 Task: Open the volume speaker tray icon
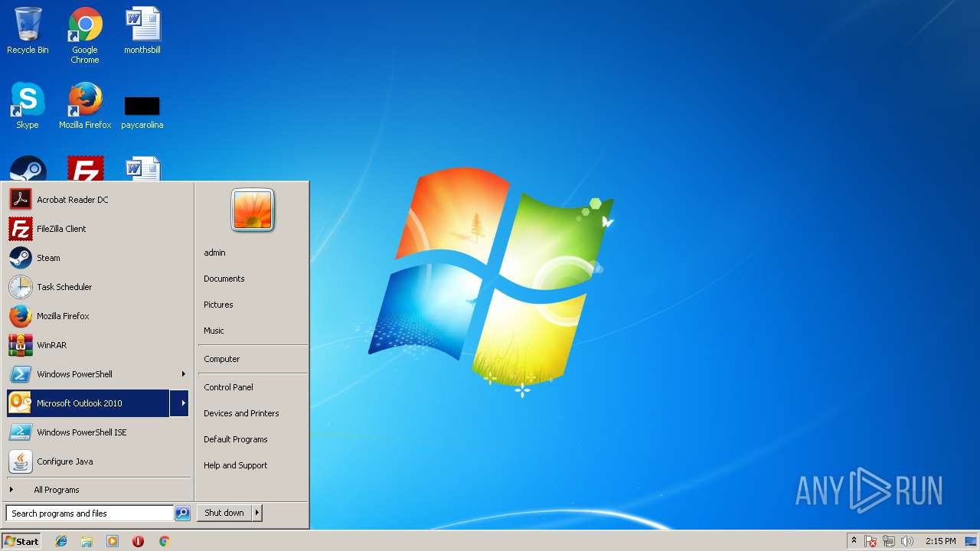[x=907, y=541]
